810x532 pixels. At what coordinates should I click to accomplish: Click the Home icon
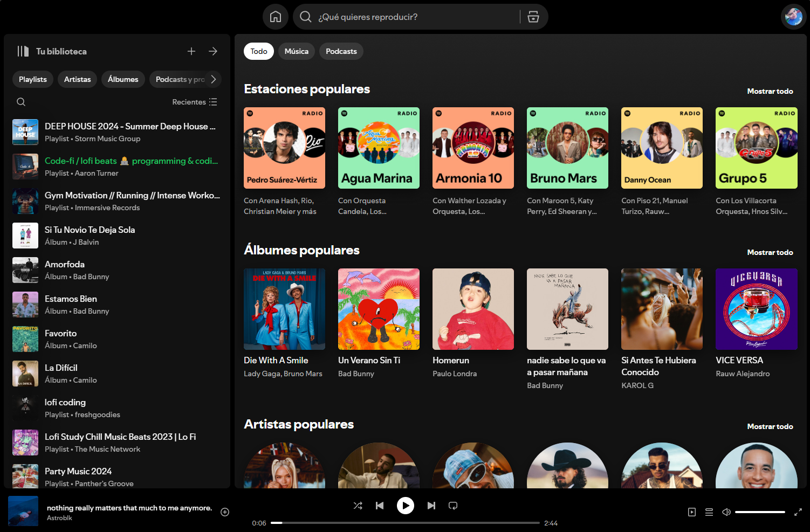[275, 17]
